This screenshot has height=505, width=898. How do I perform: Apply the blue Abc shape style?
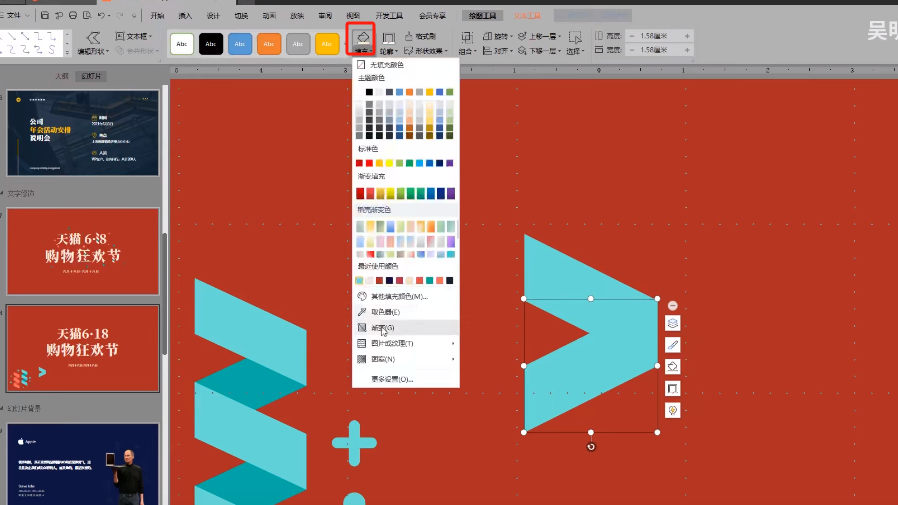[x=240, y=44]
